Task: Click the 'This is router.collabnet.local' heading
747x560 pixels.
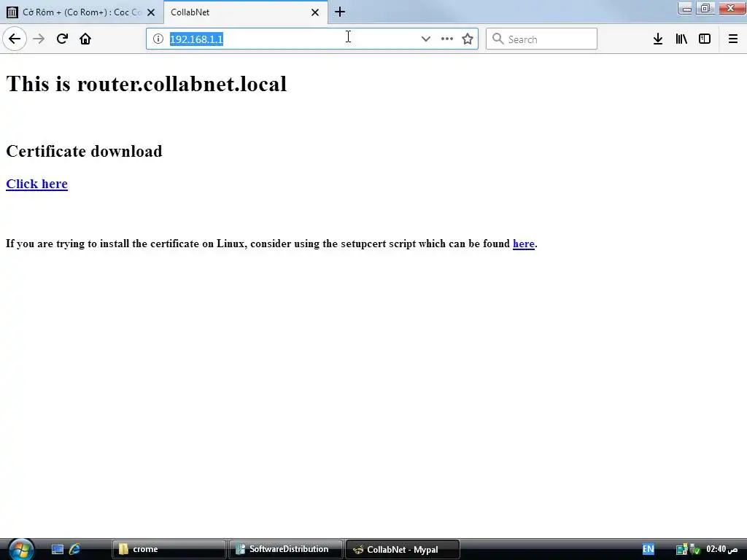Action: click(x=146, y=85)
